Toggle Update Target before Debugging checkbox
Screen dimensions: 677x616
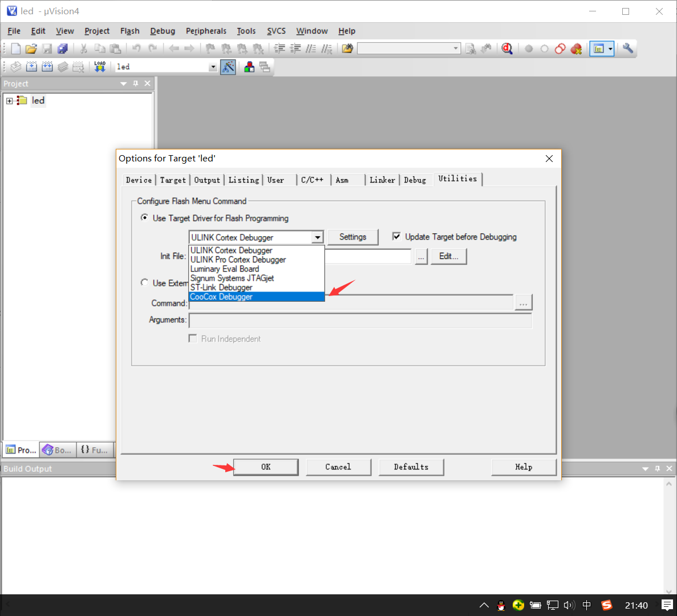396,236
